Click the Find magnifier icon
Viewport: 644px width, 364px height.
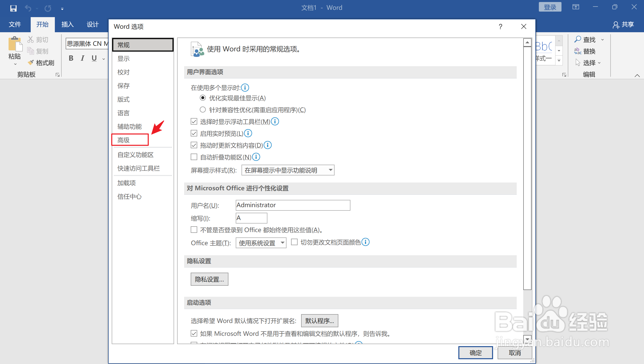[578, 39]
